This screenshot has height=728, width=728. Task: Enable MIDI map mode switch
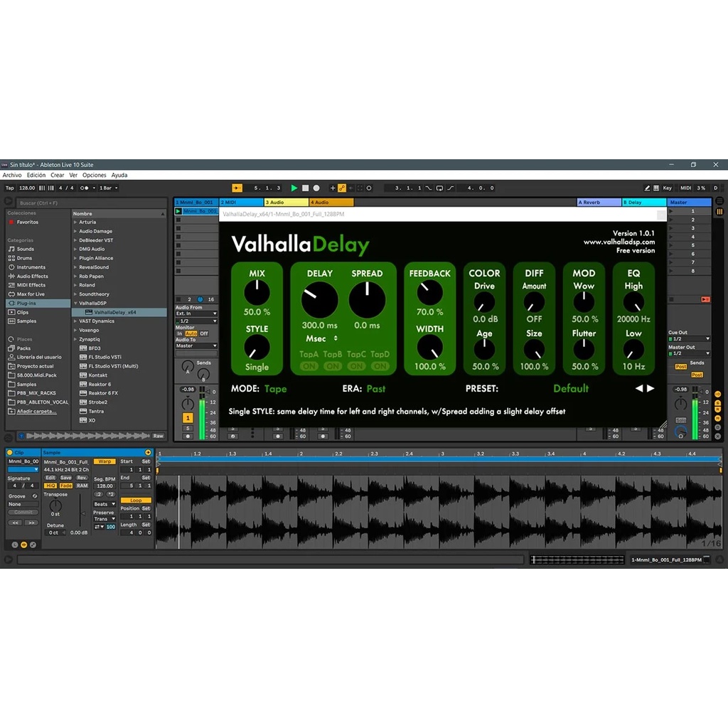tap(686, 188)
